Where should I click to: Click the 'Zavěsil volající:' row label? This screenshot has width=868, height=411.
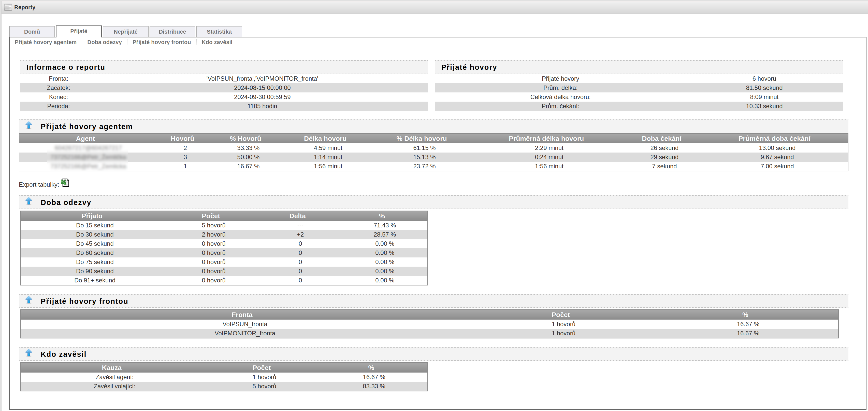[114, 386]
